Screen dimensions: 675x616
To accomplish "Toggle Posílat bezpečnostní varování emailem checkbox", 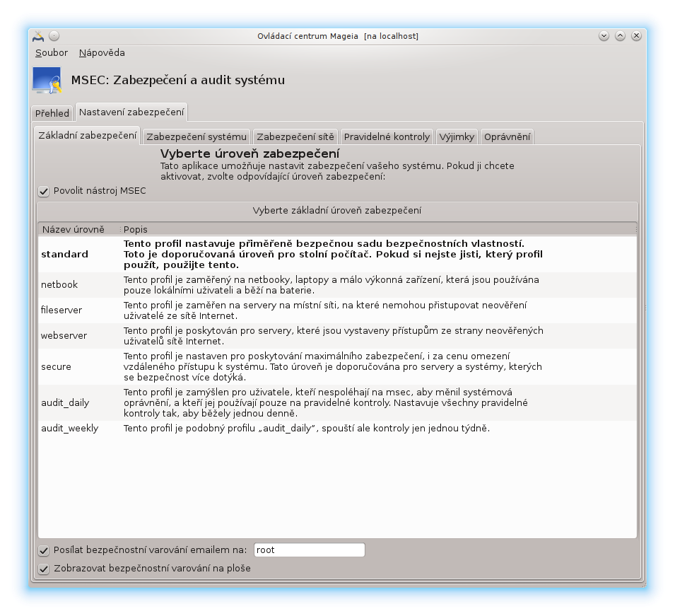I will click(x=44, y=550).
